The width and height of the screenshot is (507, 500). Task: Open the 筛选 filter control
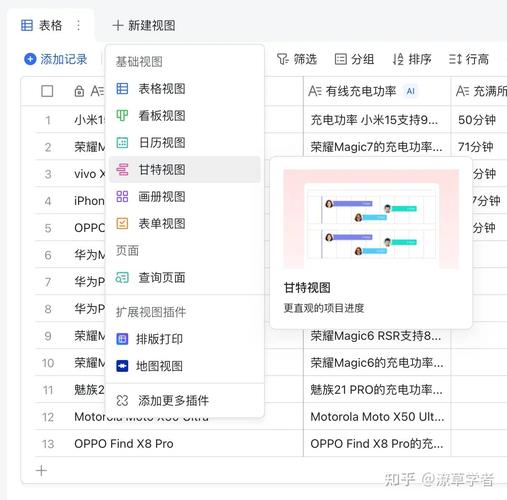tap(297, 59)
